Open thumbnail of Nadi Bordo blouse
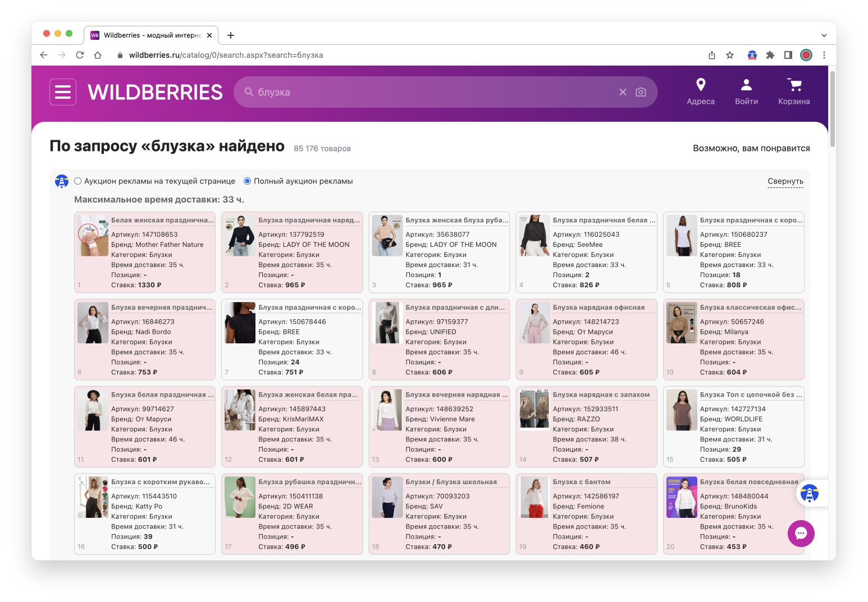Image resolution: width=868 pixels, height=602 pixels. 93,323
